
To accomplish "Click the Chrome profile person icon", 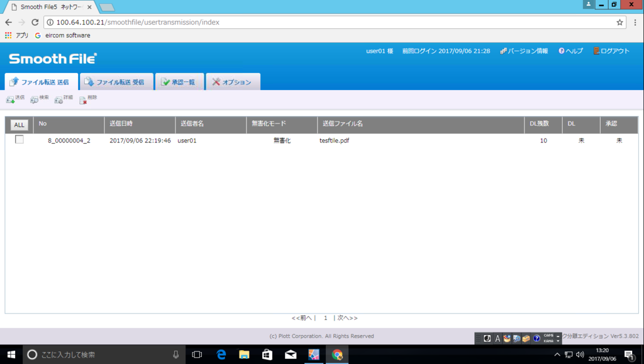I will tap(588, 4).
